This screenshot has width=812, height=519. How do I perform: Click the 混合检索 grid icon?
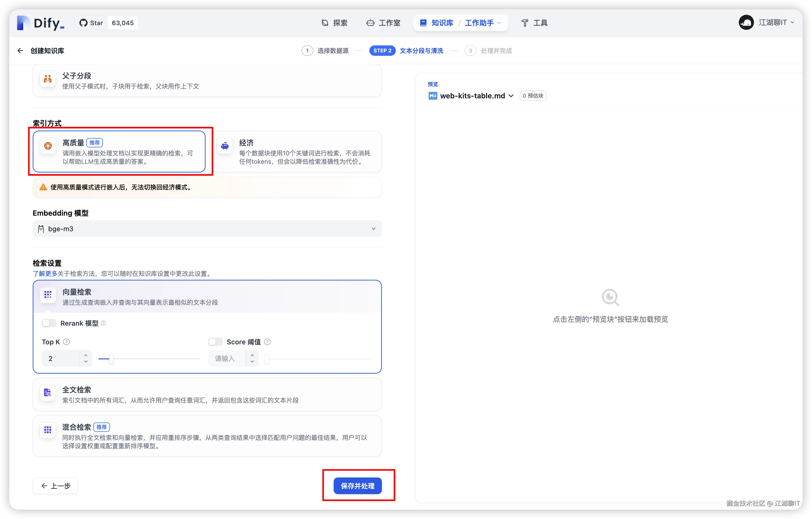[x=47, y=430]
